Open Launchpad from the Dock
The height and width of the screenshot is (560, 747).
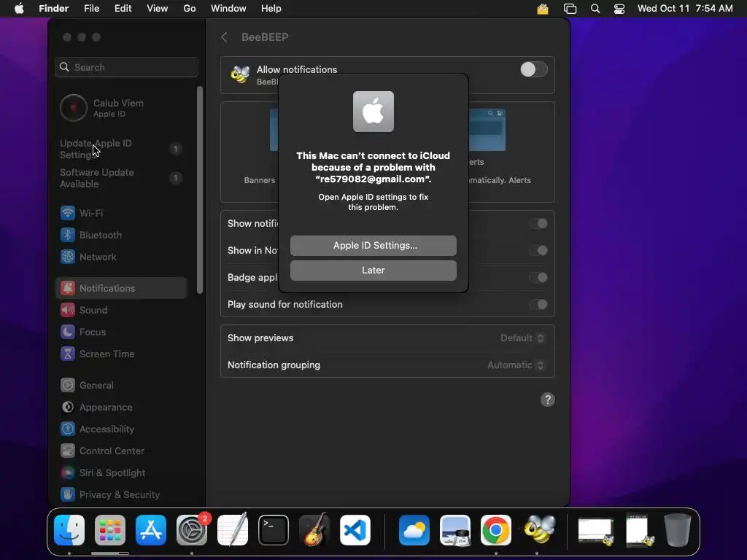click(x=110, y=530)
